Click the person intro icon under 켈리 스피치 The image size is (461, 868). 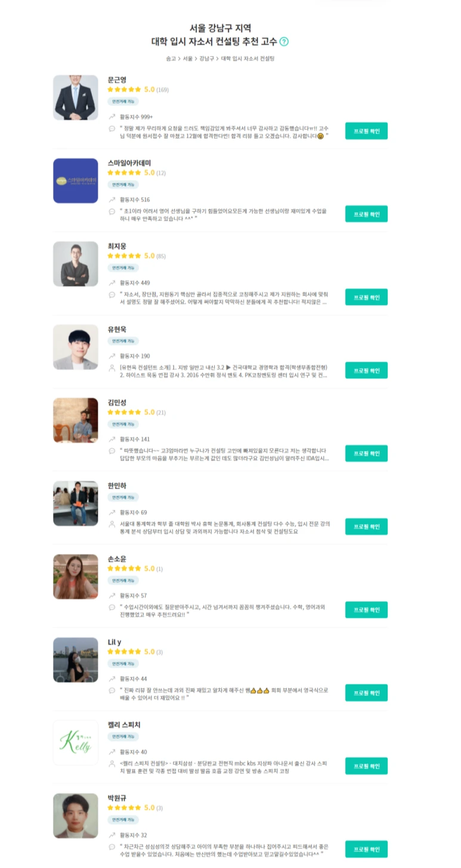(x=112, y=763)
